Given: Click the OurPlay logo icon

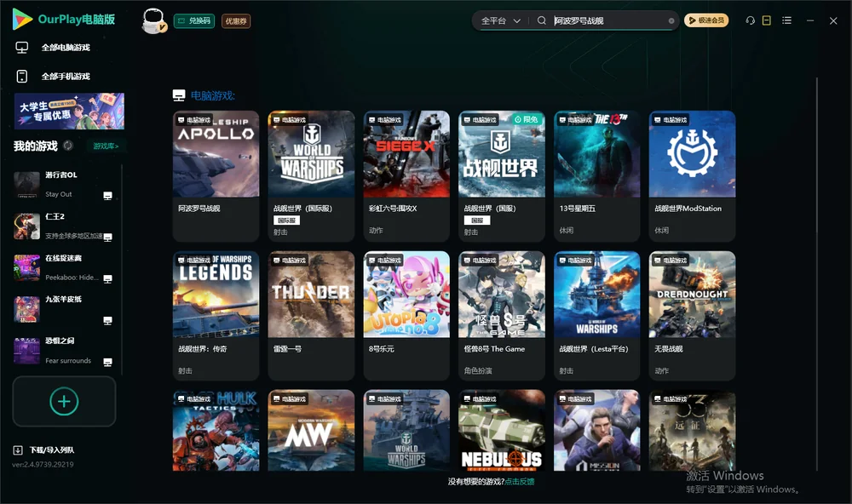Looking at the screenshot, I should tap(22, 19).
